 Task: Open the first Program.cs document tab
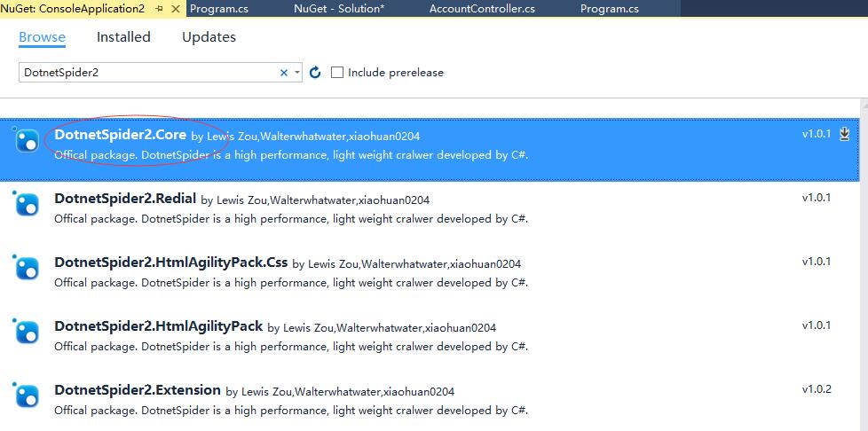point(219,9)
